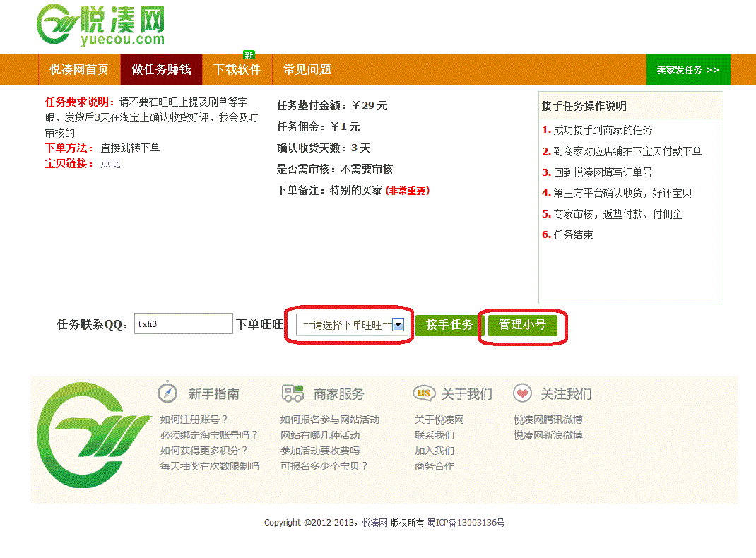
Task: Open the 下载软件 nav tab
Action: [237, 70]
